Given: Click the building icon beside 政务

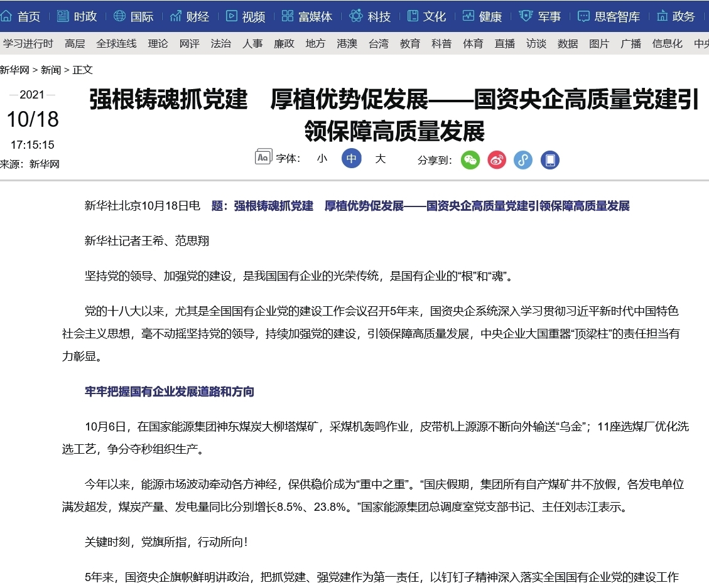Looking at the screenshot, I should (x=662, y=16).
